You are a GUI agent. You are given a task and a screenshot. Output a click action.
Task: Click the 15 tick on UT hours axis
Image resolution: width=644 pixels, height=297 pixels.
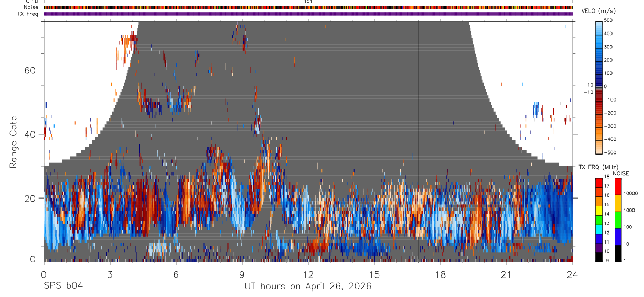point(374,274)
